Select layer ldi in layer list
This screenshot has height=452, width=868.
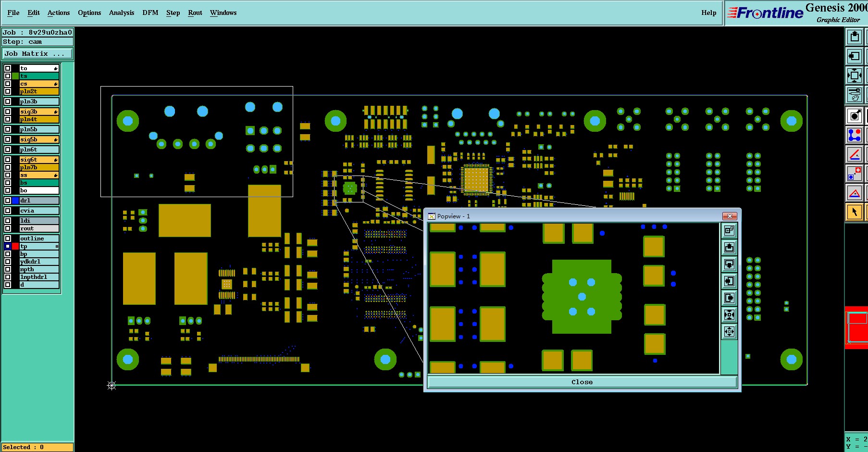point(39,221)
